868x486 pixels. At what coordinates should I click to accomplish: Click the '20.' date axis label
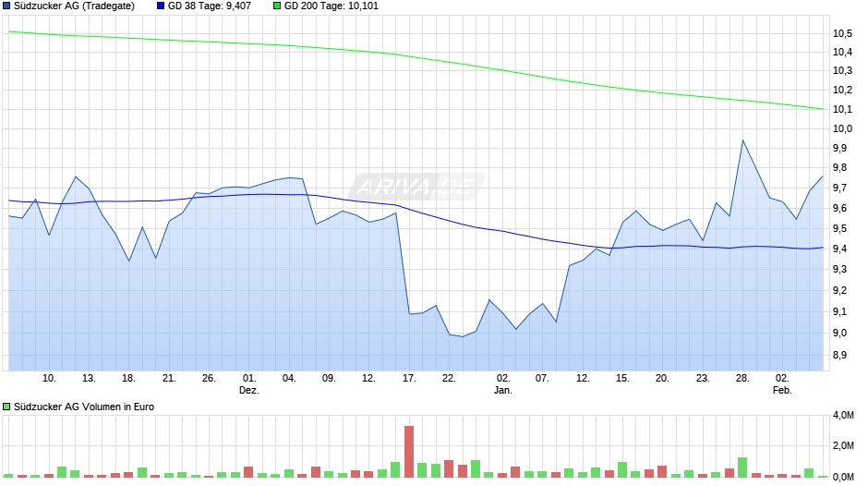662,379
